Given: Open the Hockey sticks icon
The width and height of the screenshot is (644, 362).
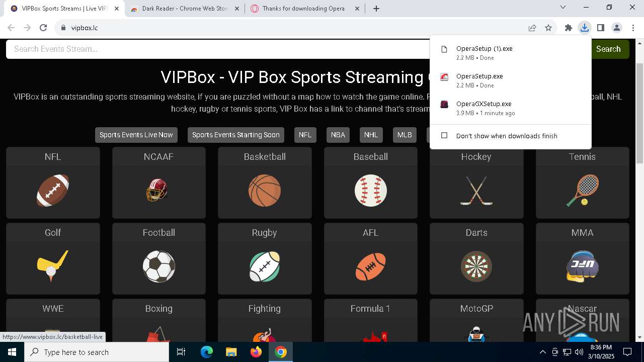Looking at the screenshot, I should [x=476, y=191].
